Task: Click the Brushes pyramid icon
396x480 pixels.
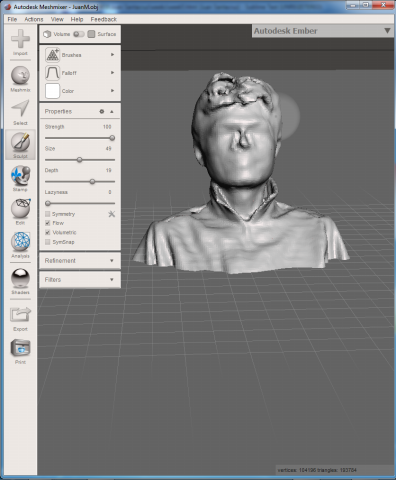Action: click(x=52, y=55)
